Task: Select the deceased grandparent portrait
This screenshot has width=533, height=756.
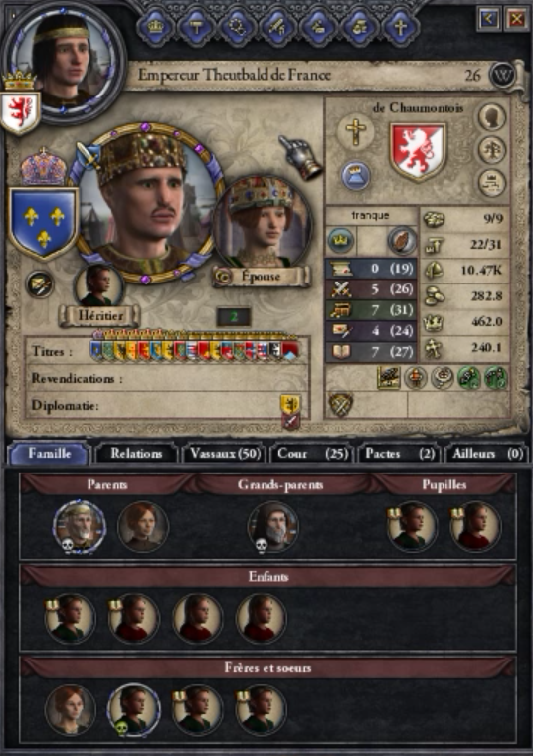Action: point(272,526)
